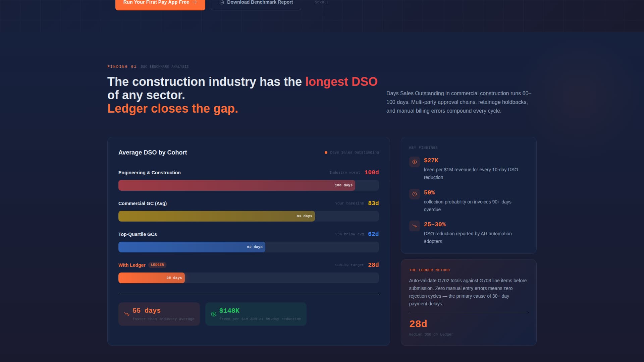Image resolution: width=644 pixels, height=362 pixels.
Task: Click the trending-down icon in the 55 days card
Action: pos(127,314)
